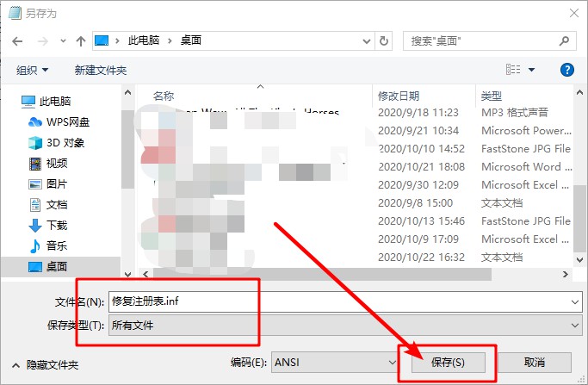Viewport: 588px width, 385px height.
Task: Sort files by 修改日期 column header
Action: click(399, 95)
